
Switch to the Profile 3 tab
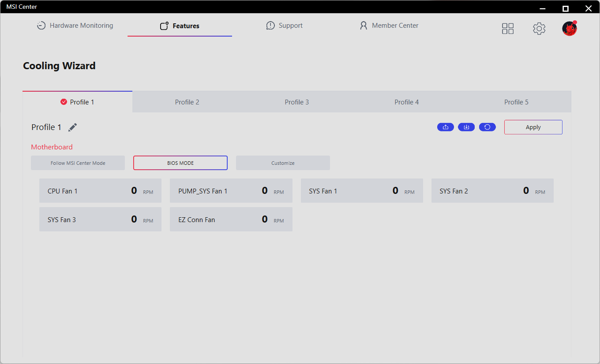pos(297,102)
